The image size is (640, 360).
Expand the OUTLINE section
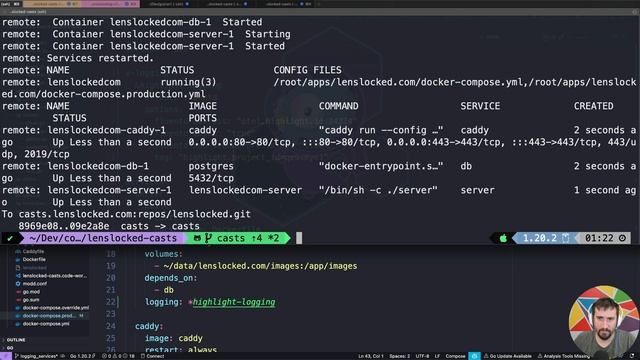pyautogui.click(x=16, y=340)
